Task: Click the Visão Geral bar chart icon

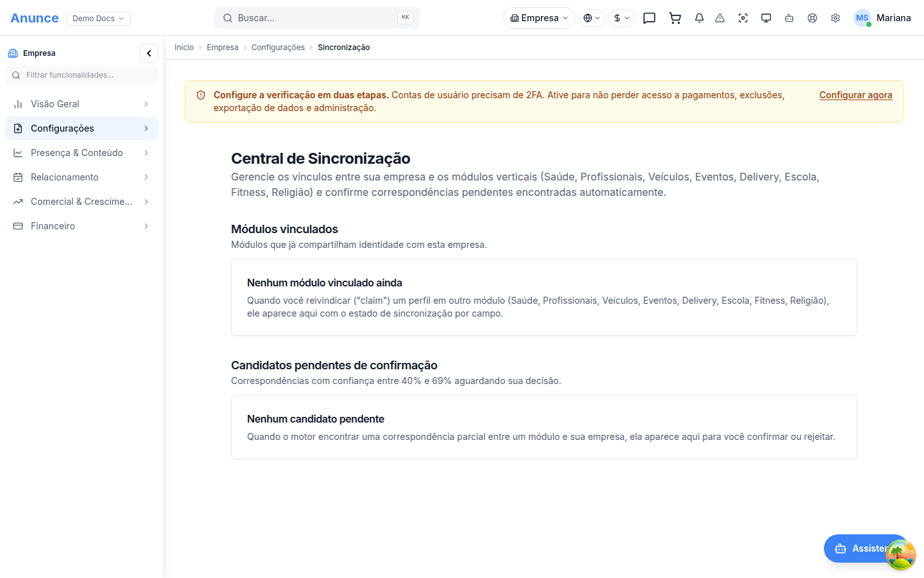Action: click(18, 104)
